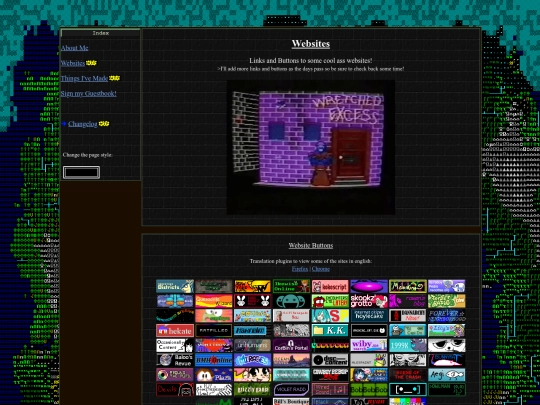Open the Encounters LIT.ER button
This screenshot has width=540, height=405.
[x=330, y=301]
